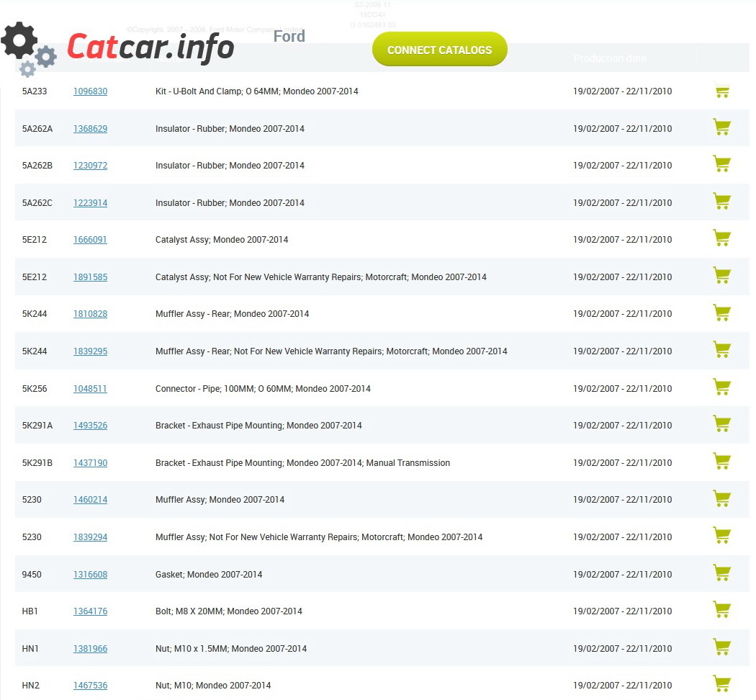
Task: Add part 1230972 Insulator to cart
Action: [721, 164]
